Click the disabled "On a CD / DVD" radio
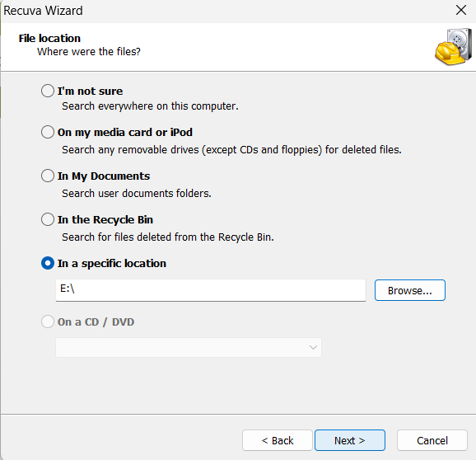Image resolution: width=476 pixels, height=460 pixels. tap(48, 322)
